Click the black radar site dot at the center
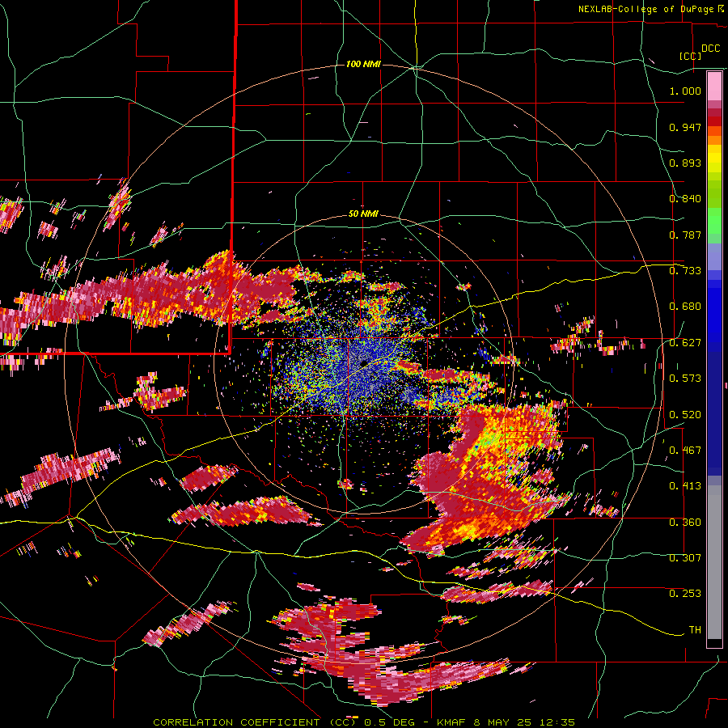The width and height of the screenshot is (728, 728). click(x=364, y=363)
